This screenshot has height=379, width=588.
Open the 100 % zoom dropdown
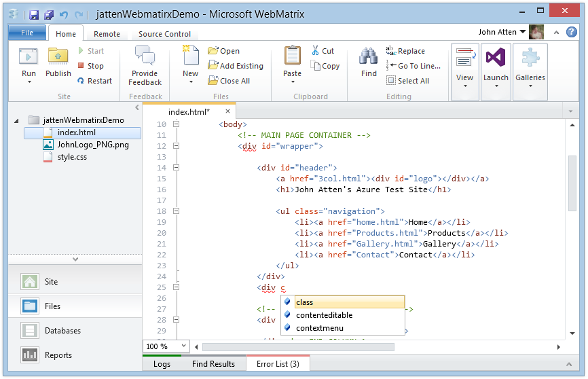pos(183,346)
